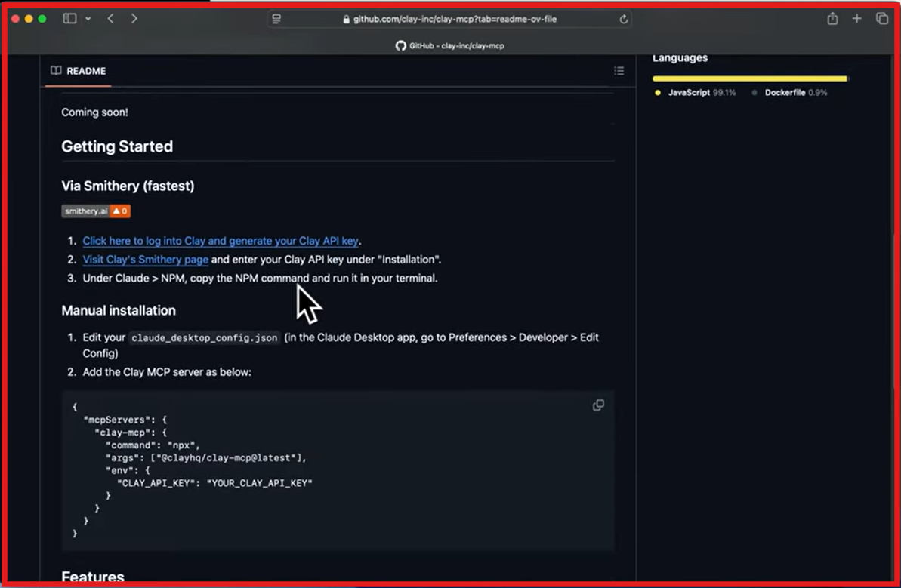Select the README tab
The image size is (901, 588).
(x=78, y=71)
